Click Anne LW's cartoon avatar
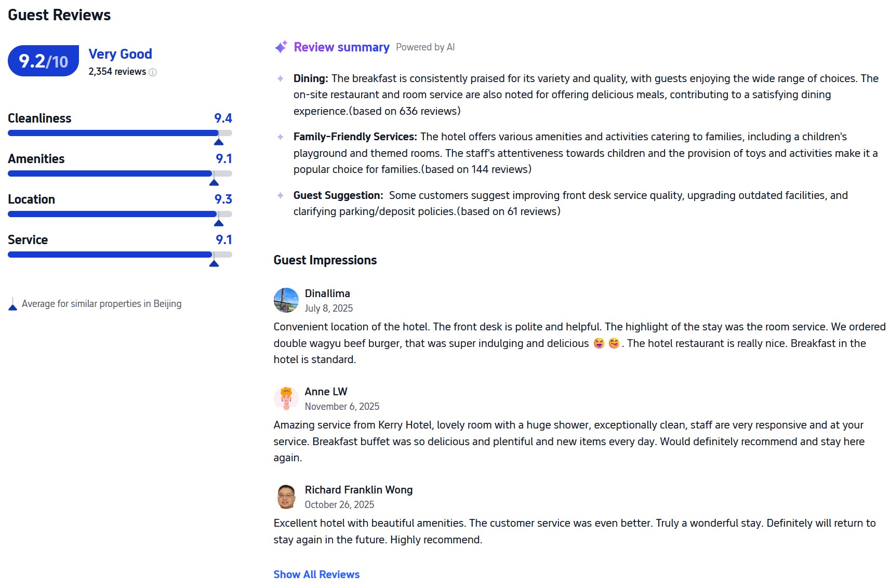The image size is (890, 588). 286,398
